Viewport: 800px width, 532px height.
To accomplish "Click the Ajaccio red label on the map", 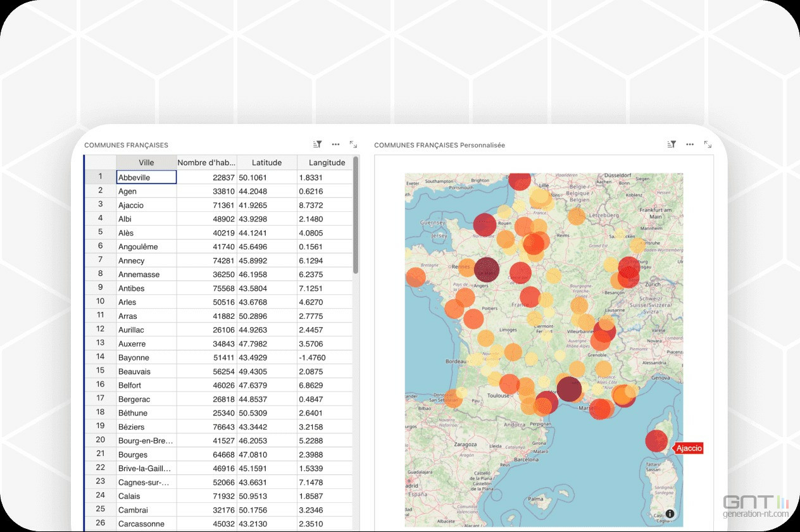I will tap(689, 448).
